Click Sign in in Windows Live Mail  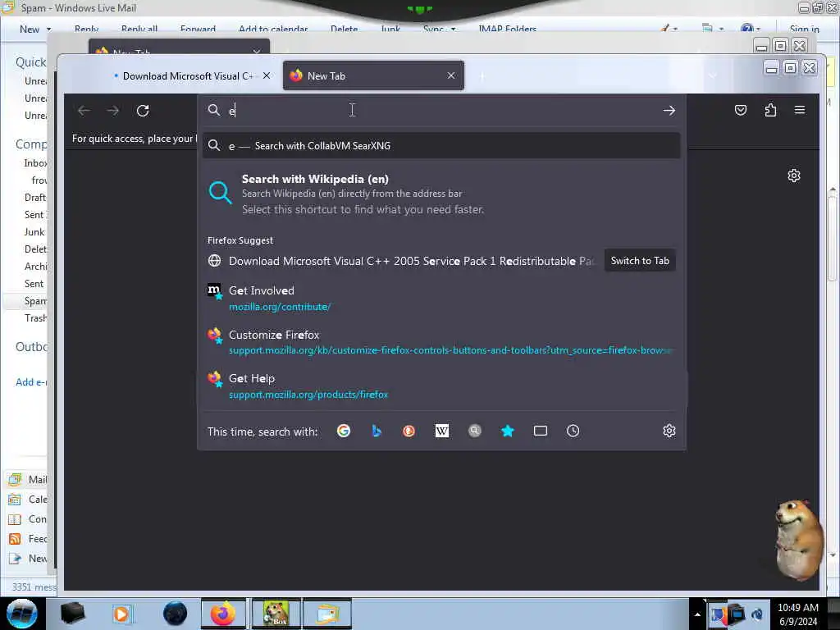pyautogui.click(x=804, y=29)
